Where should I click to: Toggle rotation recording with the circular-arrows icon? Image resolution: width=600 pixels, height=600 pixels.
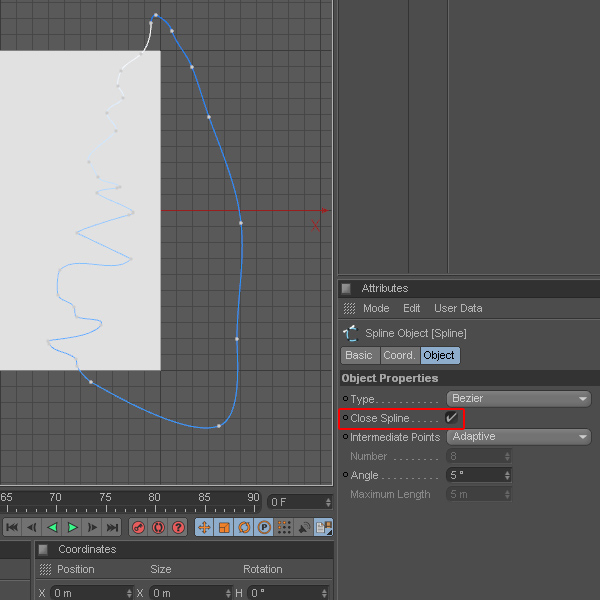(x=244, y=527)
